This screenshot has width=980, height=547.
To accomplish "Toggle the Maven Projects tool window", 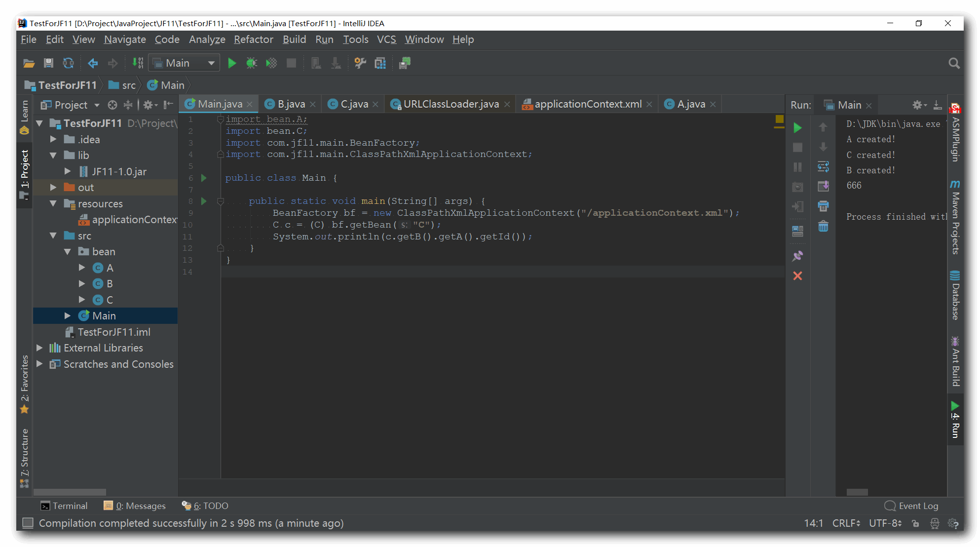I will [x=956, y=217].
